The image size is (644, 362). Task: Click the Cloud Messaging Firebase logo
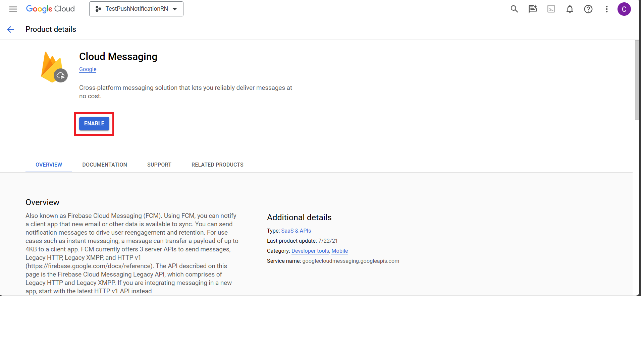pos(54,67)
